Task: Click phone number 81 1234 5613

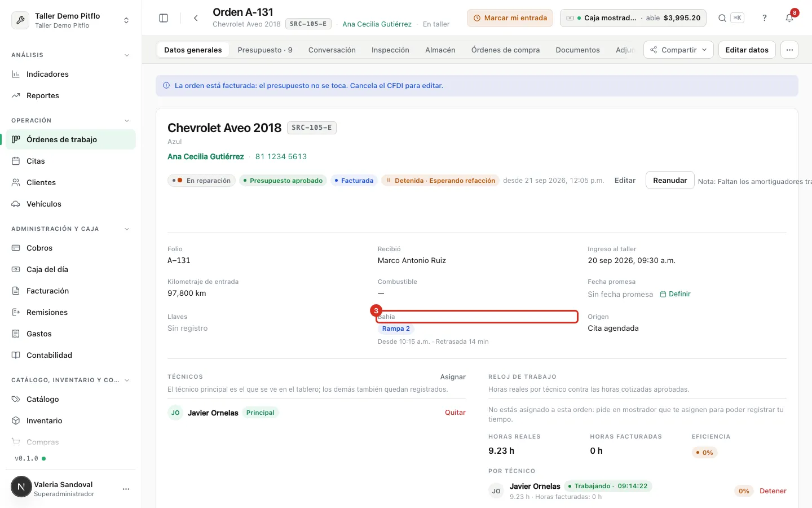Action: [281, 156]
